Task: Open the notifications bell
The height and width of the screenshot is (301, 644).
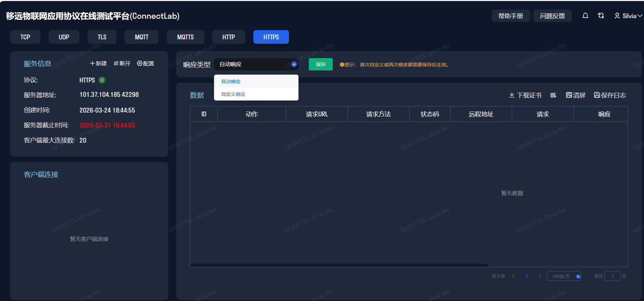Action: pyautogui.click(x=585, y=16)
